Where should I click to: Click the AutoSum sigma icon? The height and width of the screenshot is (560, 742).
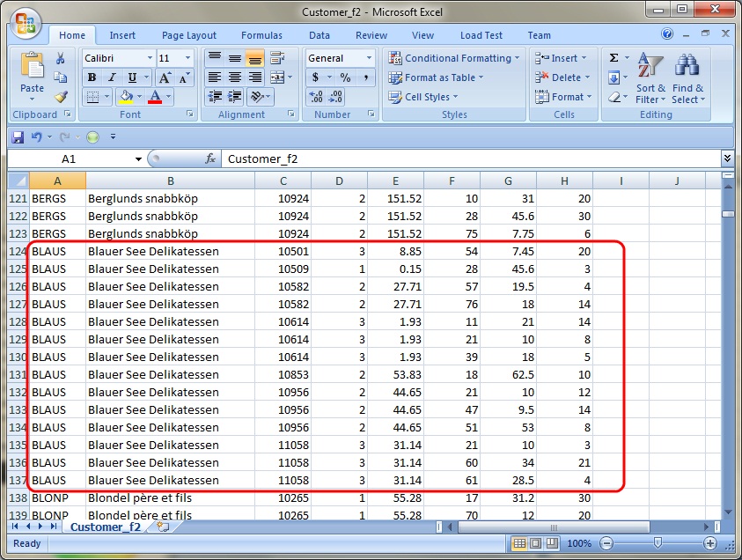(x=613, y=58)
